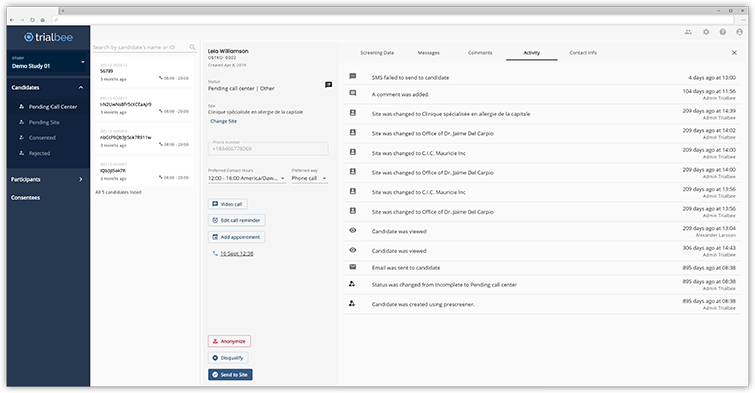The image size is (755, 393).
Task: Click the Disqualify button
Action: tap(228, 358)
